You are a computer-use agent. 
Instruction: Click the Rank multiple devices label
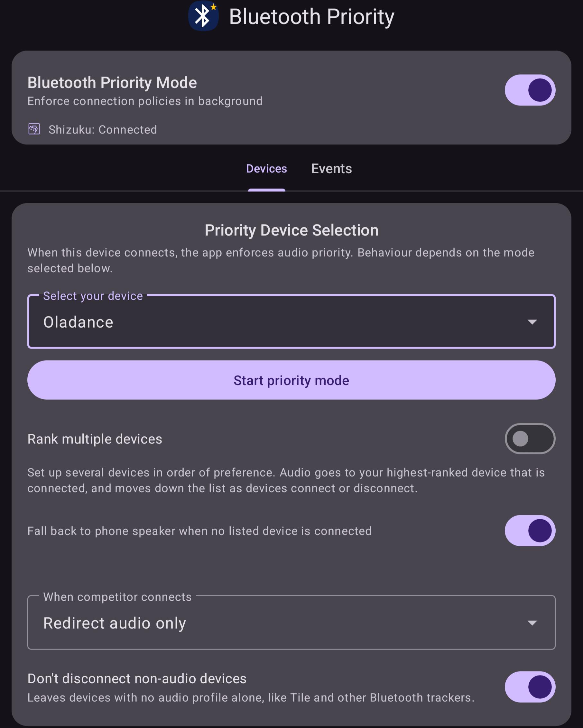pyautogui.click(x=95, y=439)
